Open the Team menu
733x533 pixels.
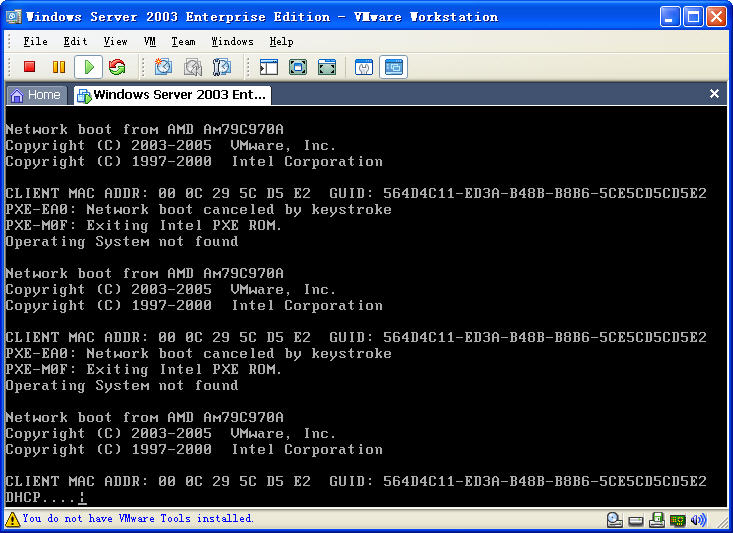pyautogui.click(x=183, y=42)
